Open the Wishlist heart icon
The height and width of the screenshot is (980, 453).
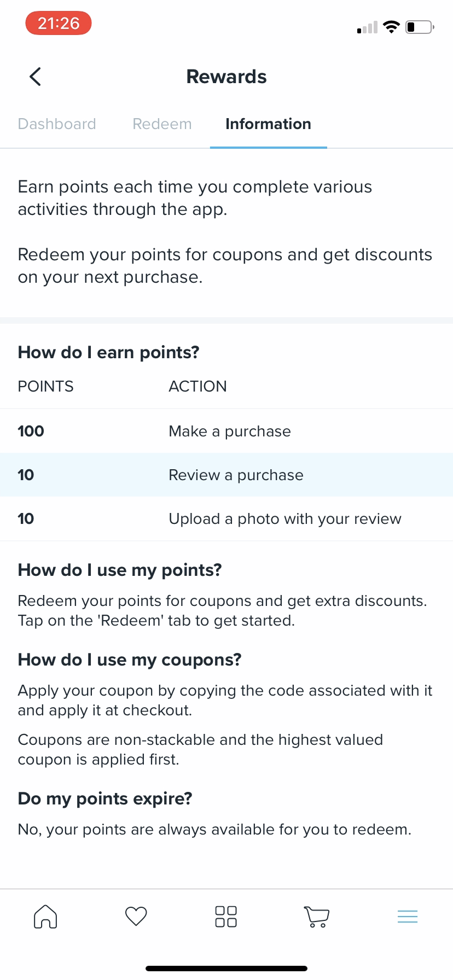pos(136,916)
